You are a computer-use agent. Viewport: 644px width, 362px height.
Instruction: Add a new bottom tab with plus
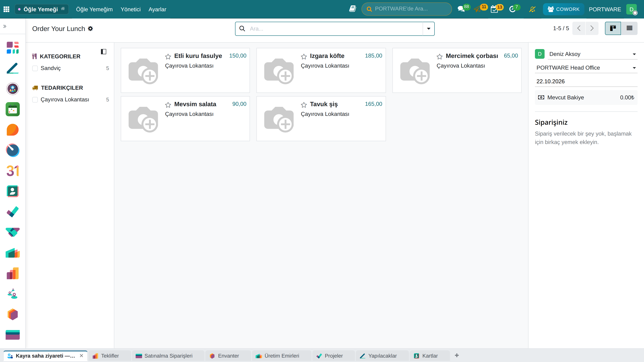click(x=457, y=355)
